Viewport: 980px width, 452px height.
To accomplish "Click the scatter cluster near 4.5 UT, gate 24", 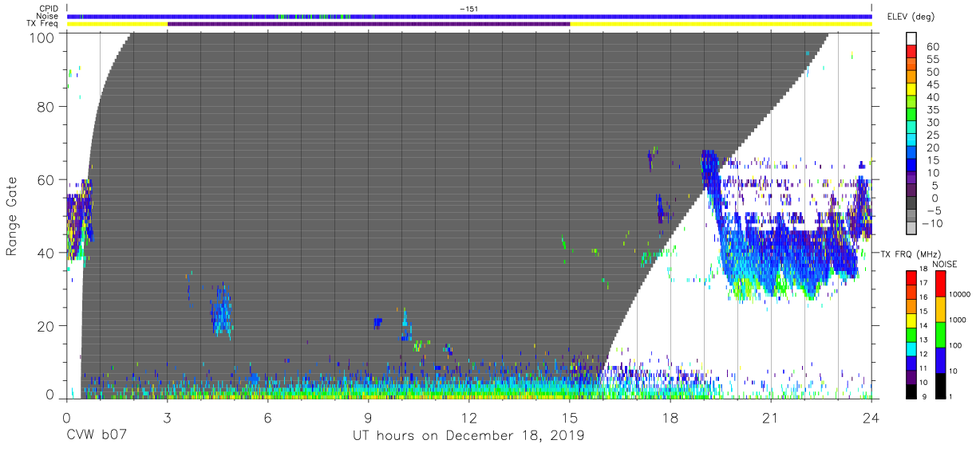I will [221, 312].
